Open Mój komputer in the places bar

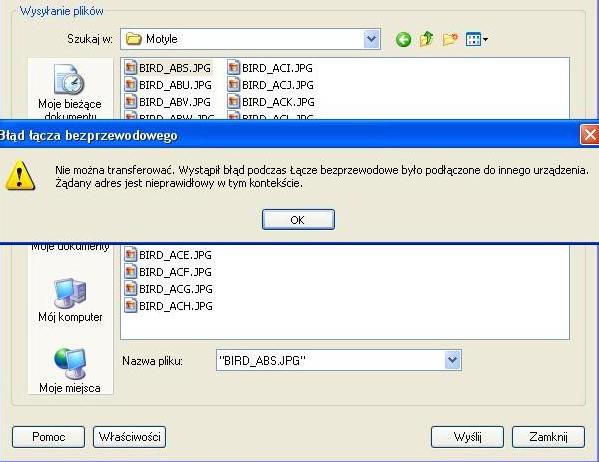pos(70,300)
